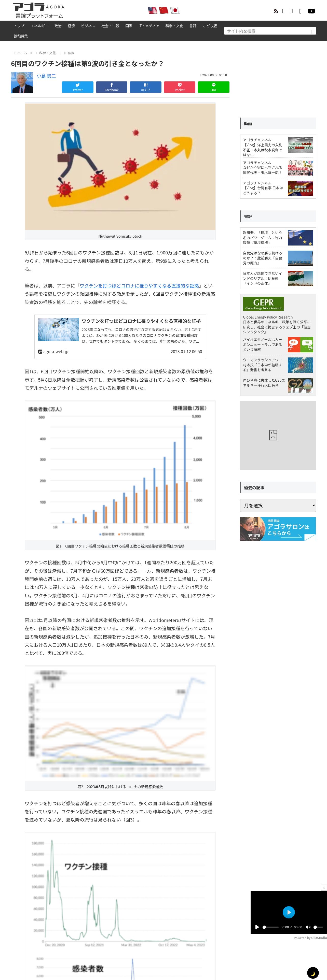The height and width of the screenshot is (980, 327).
Task: Adjust the video volume slider
Action: coord(318,927)
